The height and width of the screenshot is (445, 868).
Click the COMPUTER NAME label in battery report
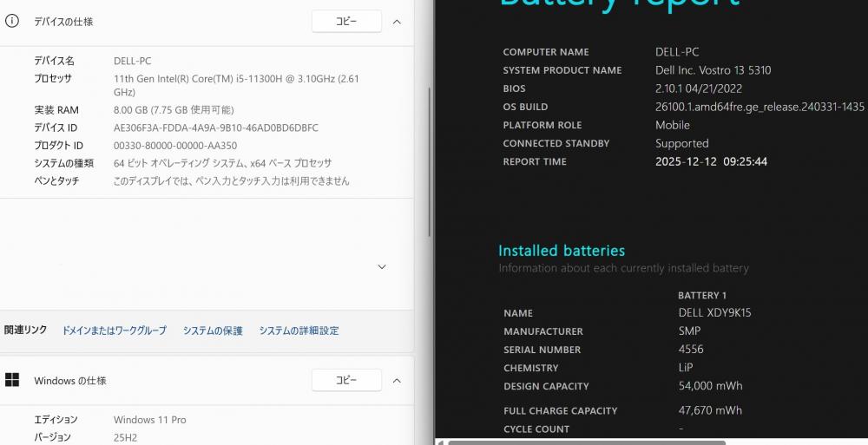[546, 52]
